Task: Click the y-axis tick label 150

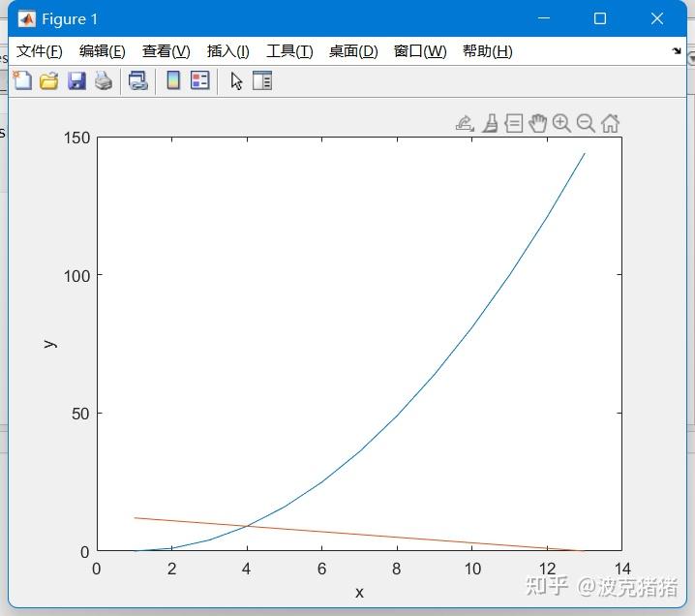Action: (x=76, y=138)
